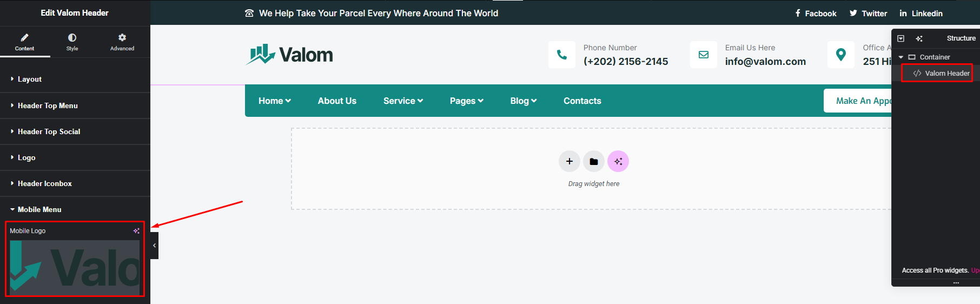Image resolution: width=980 pixels, height=304 pixels.
Task: Expand the Header Top Menu section
Action: coord(48,105)
